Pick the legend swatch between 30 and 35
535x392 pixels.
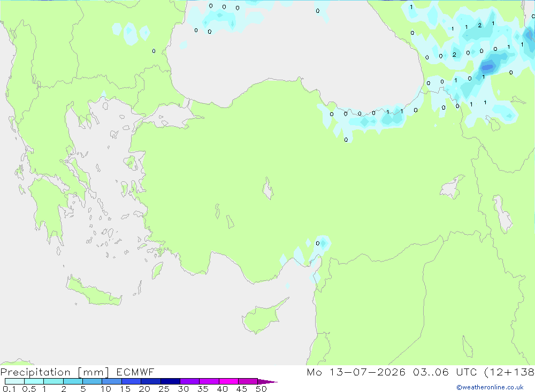[x=190, y=381]
